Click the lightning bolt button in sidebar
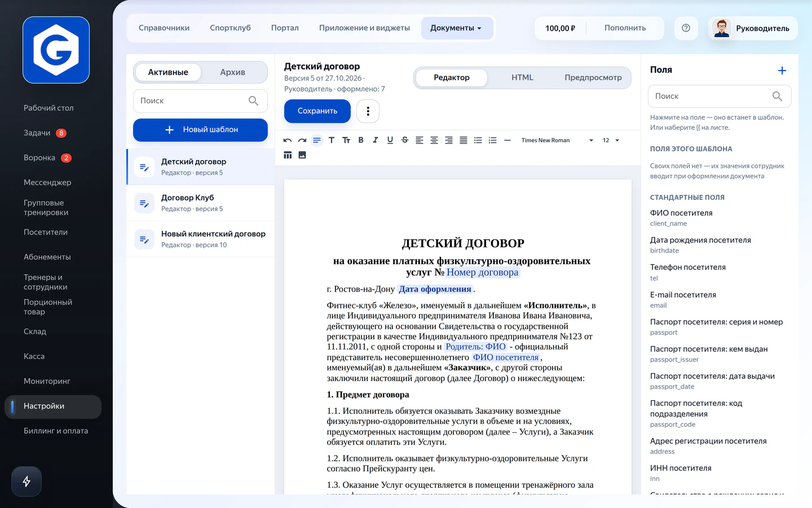812x508 pixels. (27, 481)
